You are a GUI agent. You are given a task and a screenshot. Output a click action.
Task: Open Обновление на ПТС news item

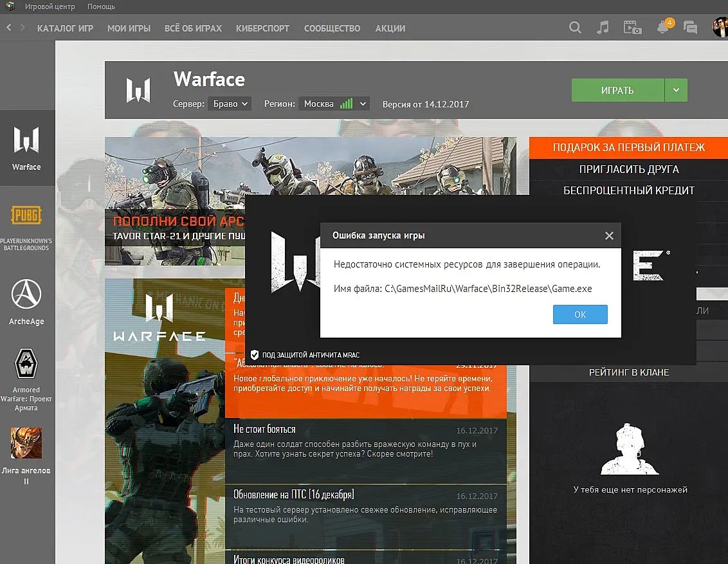tap(365, 517)
